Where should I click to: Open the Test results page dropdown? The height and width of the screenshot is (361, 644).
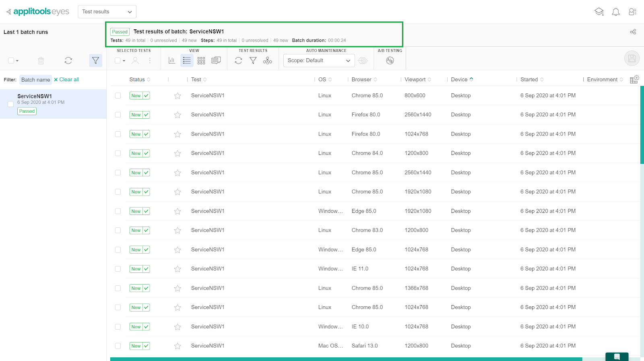(x=107, y=12)
